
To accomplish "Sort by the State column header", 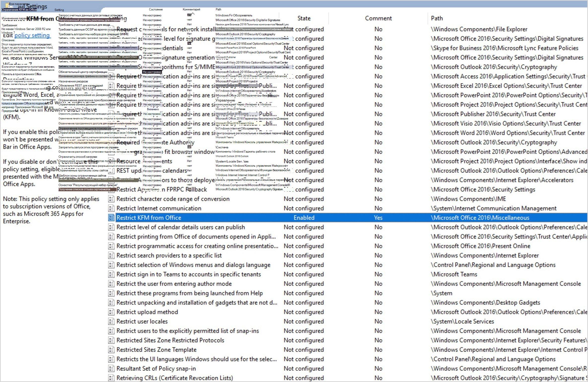I will tap(304, 18).
